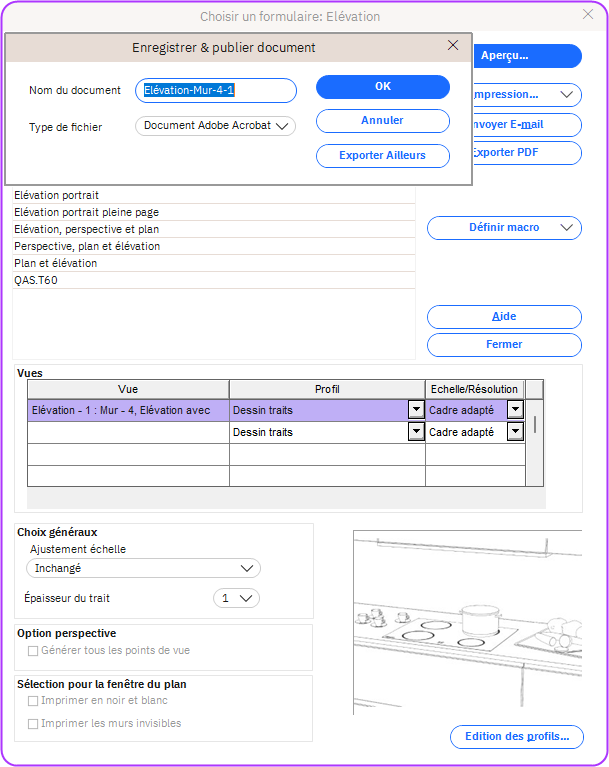
Task: Close the Enregistrer & publier dialog
Action: pos(453,46)
